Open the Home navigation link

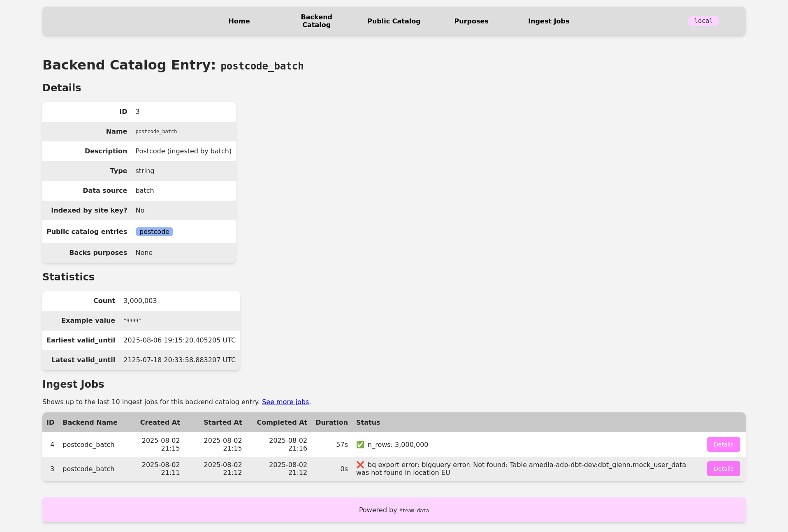click(x=239, y=21)
